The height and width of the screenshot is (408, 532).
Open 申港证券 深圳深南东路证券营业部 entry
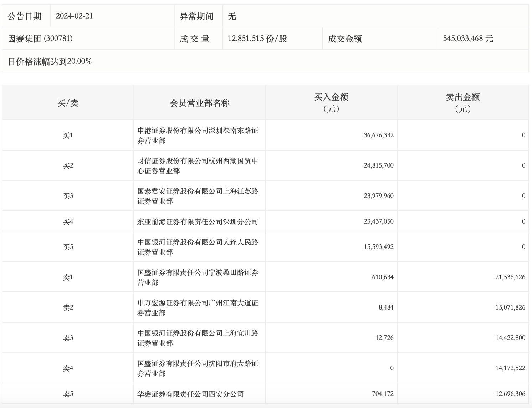coord(198,135)
